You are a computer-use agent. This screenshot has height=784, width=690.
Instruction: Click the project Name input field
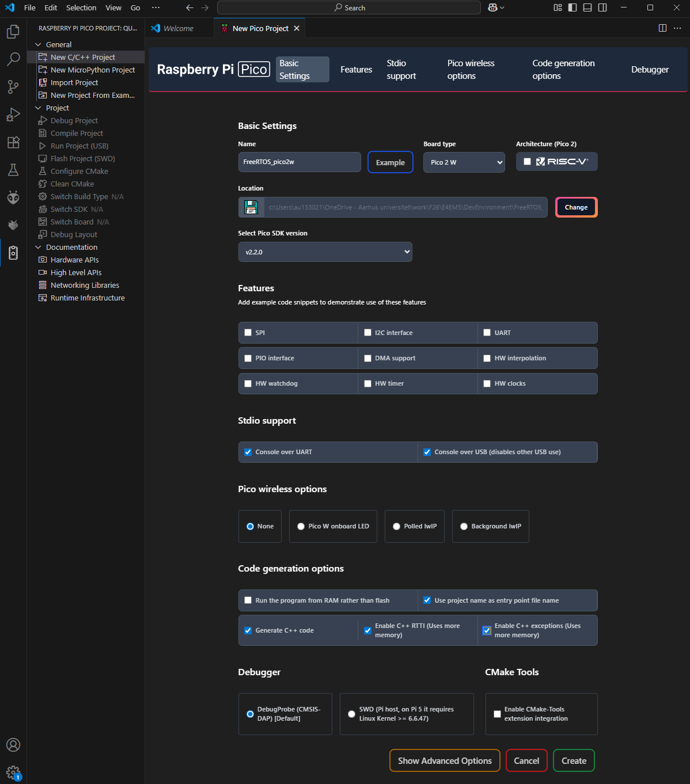[x=299, y=162]
